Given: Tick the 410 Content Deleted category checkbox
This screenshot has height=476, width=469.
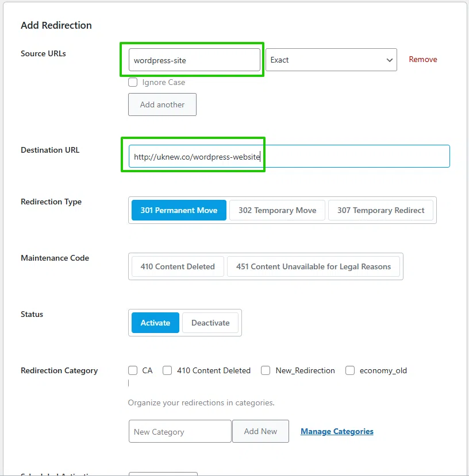Looking at the screenshot, I should pyautogui.click(x=167, y=370).
